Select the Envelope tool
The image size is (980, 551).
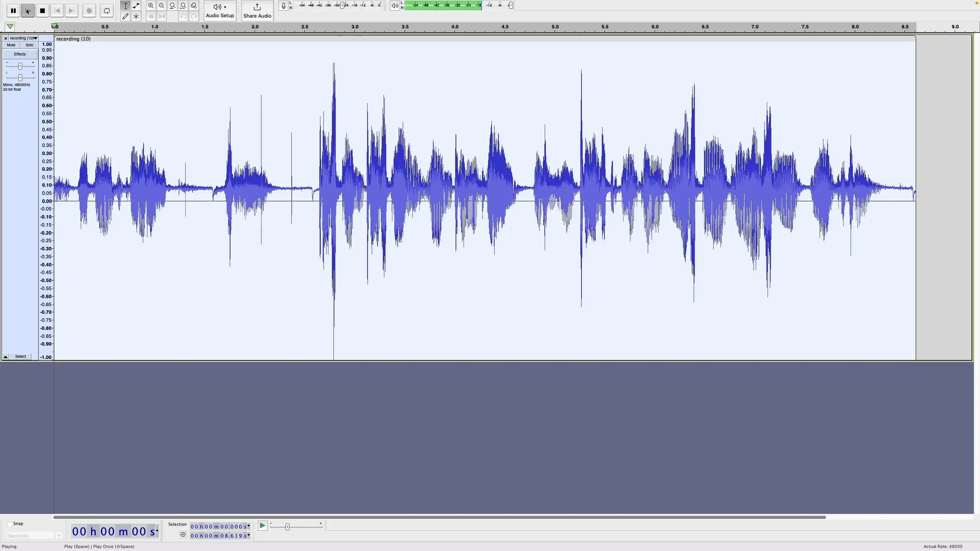coord(136,6)
